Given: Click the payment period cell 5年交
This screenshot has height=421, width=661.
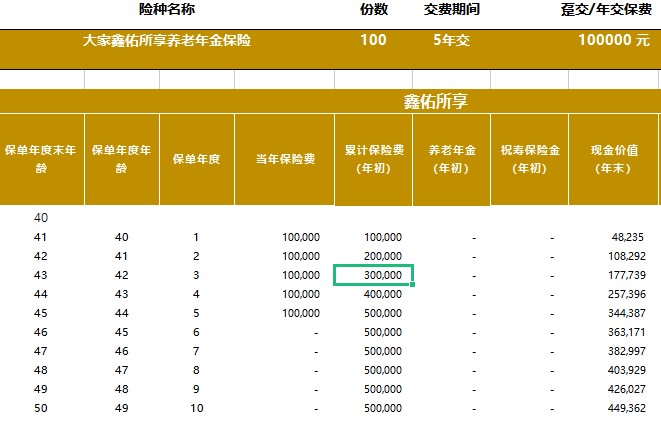Looking at the screenshot, I should point(451,40).
